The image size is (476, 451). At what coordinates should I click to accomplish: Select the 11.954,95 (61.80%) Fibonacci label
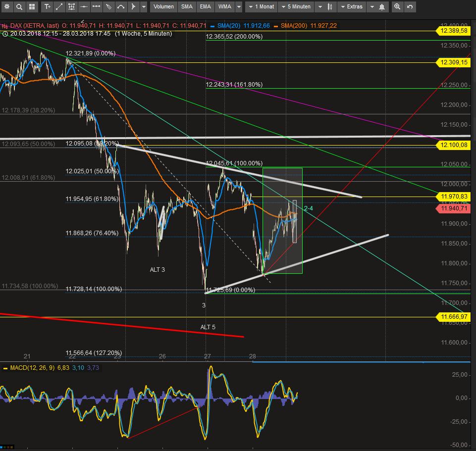(x=92, y=199)
